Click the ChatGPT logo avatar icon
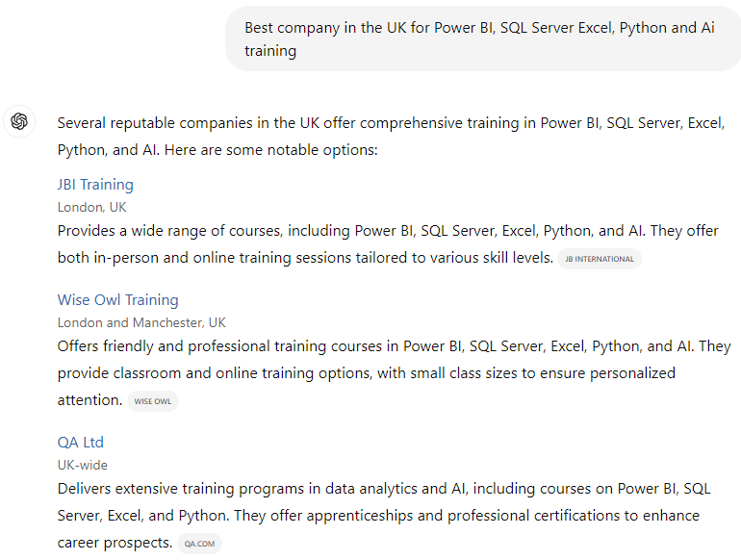Image resolution: width=741 pixels, height=560 pixels. (19, 121)
